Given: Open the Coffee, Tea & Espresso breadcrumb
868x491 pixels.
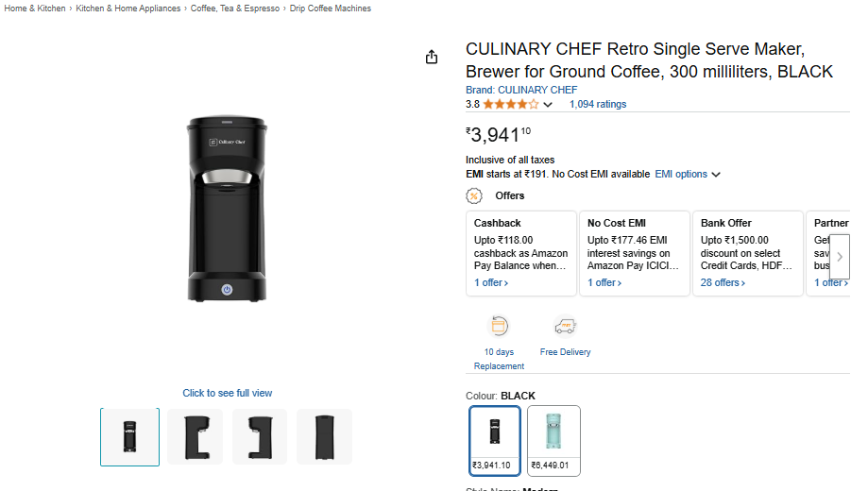Looking at the screenshot, I should [235, 8].
